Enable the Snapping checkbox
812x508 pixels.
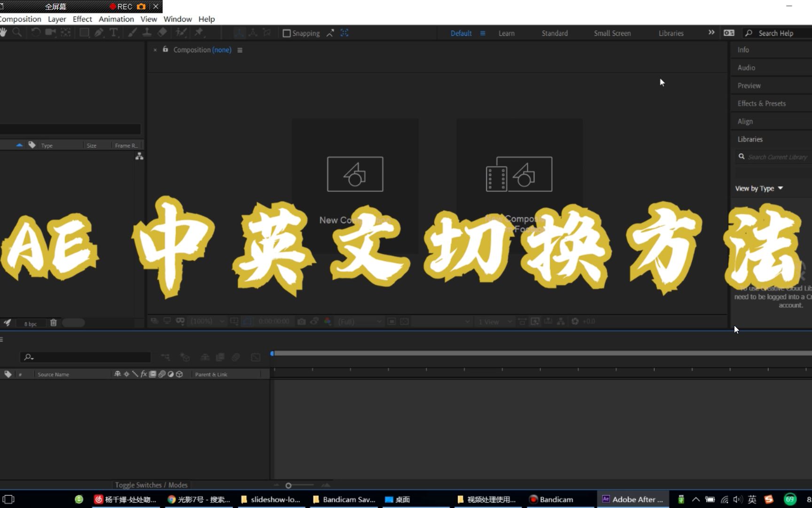click(x=287, y=33)
